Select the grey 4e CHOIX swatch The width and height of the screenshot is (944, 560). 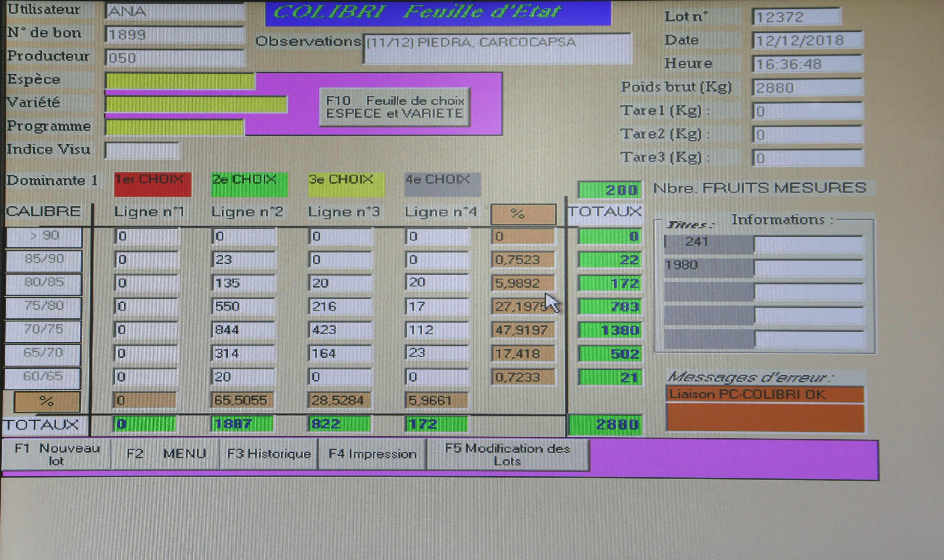coord(443,184)
